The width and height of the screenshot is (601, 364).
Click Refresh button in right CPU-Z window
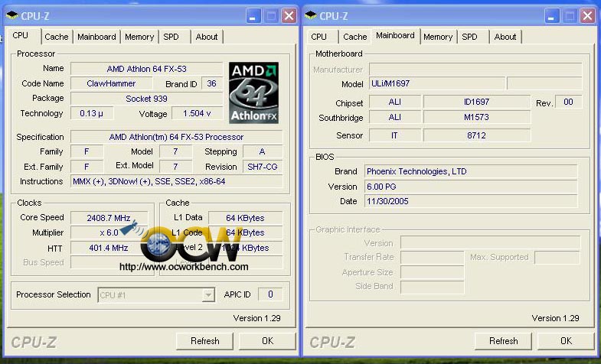point(503,341)
